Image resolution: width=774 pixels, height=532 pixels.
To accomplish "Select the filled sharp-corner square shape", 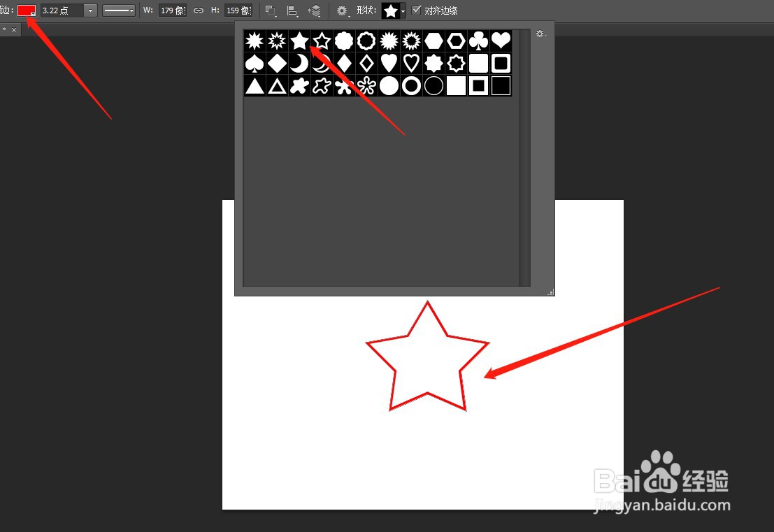I will coord(456,86).
